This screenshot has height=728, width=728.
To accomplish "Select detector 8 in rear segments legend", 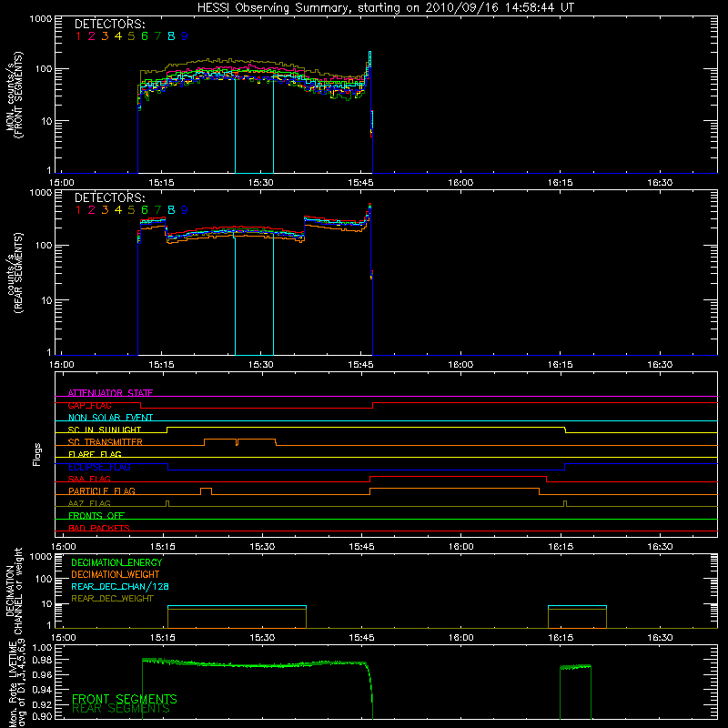I will coord(171,210).
